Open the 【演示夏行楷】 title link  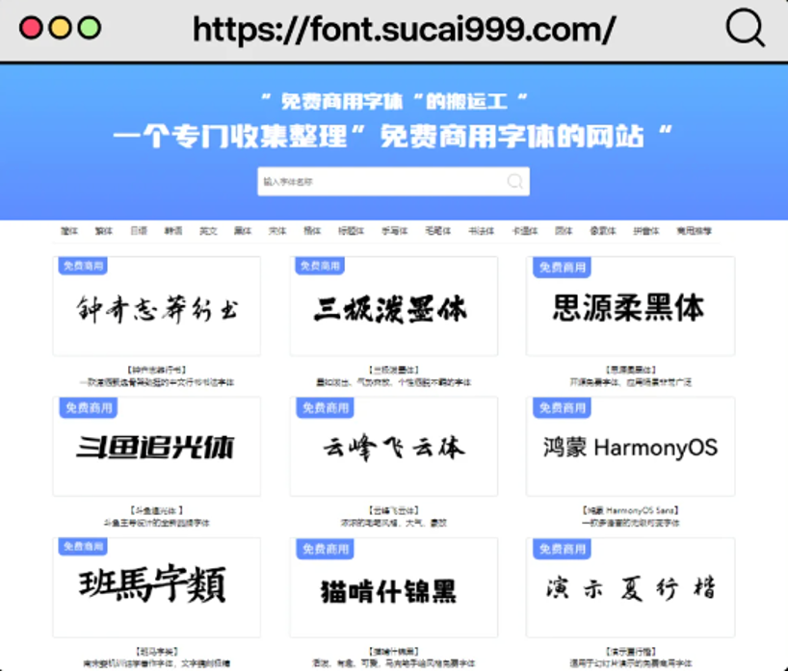631,652
